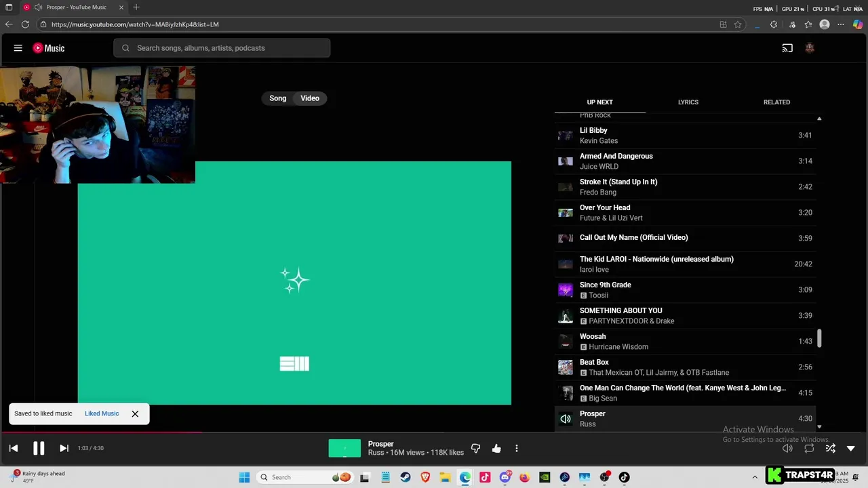Play SOMETHING ABOUT YOU queue item

685,316
